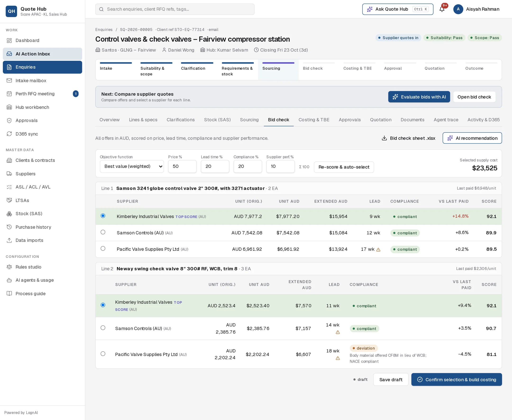Click the ASL / ACL / AVL checklist icon
This screenshot has width=512, height=420.
pyautogui.click(x=9, y=187)
